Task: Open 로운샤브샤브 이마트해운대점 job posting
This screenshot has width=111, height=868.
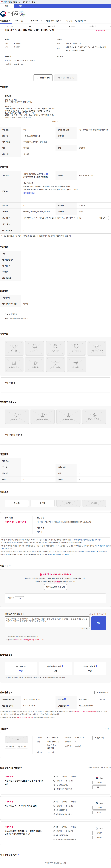Action: click(23, 833)
